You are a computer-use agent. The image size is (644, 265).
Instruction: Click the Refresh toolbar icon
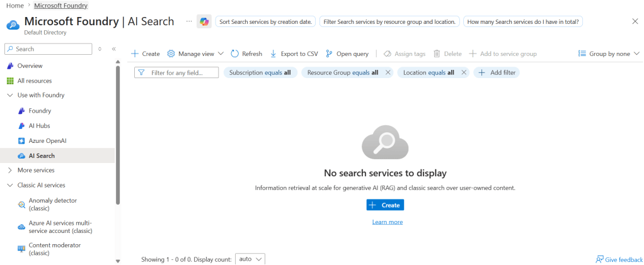(x=235, y=54)
